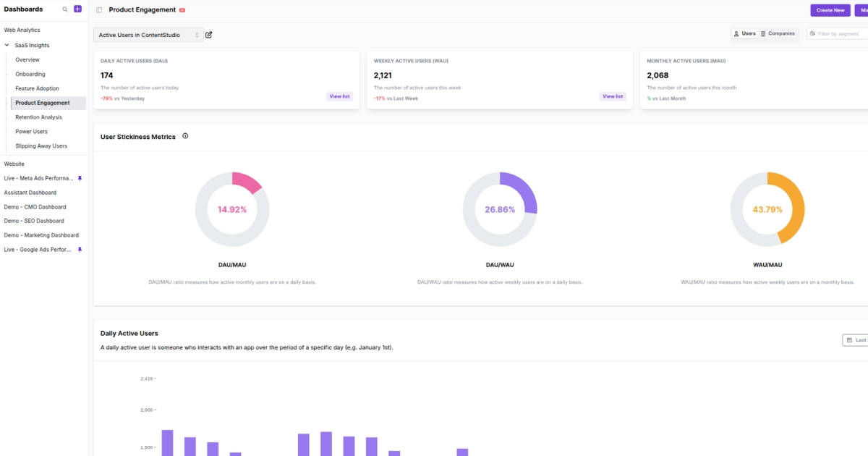Unpin the Live - Meta Ads Performance dashboard

pyautogui.click(x=80, y=177)
